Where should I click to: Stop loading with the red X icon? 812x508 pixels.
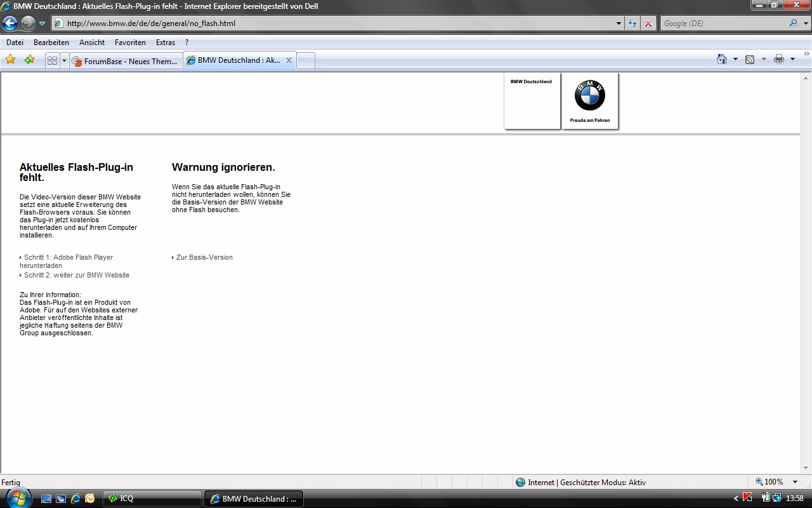(648, 23)
